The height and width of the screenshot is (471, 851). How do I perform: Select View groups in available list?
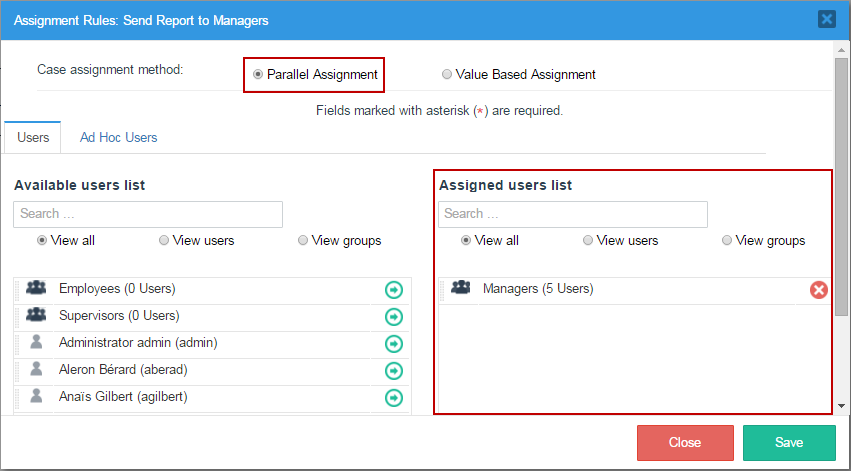coord(303,240)
